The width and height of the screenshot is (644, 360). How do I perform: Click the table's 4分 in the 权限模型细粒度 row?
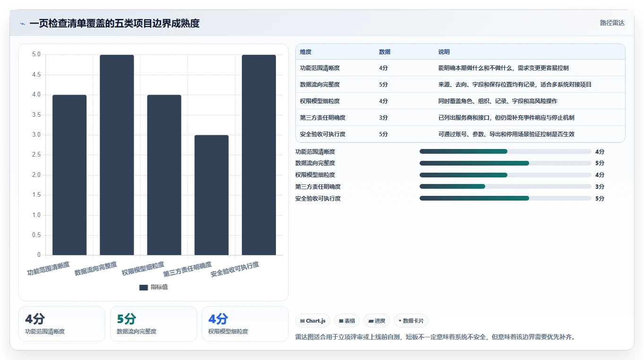383,101
